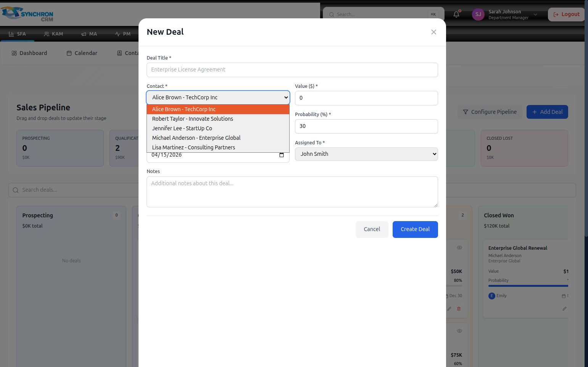The image size is (588, 367).
Task: Choose Lisa Martinez - Consulting Partners
Action: tap(218, 147)
